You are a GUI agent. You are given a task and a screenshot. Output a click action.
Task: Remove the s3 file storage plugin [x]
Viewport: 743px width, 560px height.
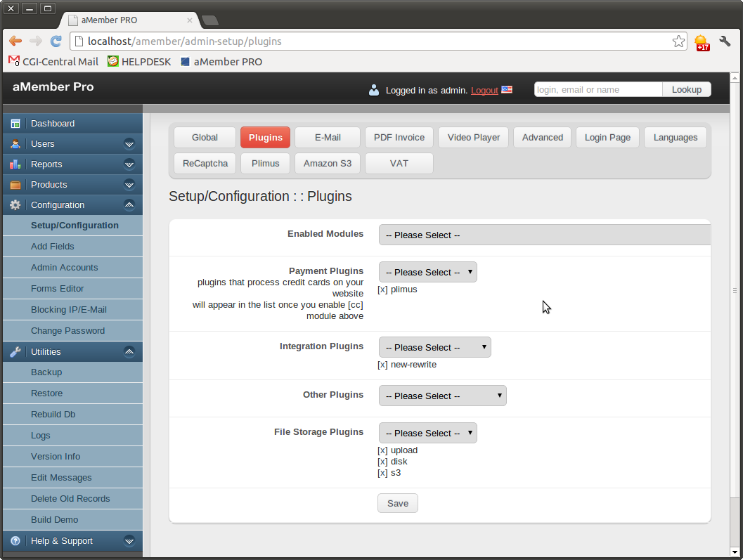[x=382, y=473]
